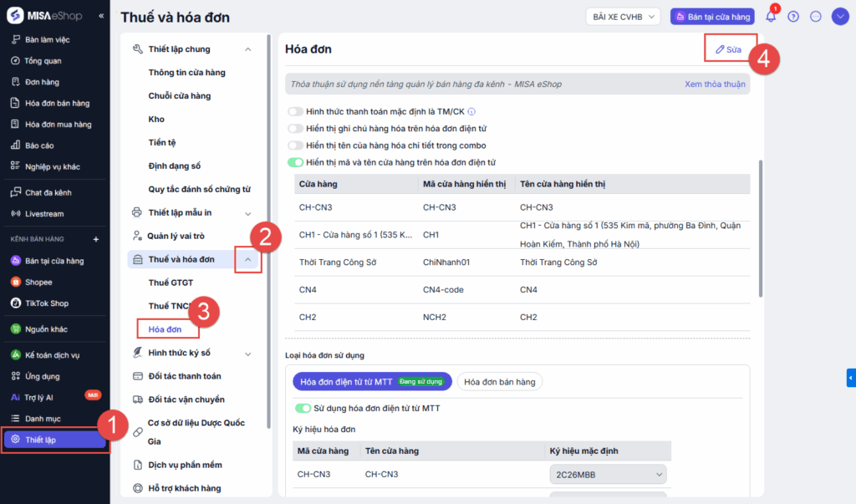The image size is (856, 504).
Task: Open Định dạng số setting
Action: pos(174,165)
